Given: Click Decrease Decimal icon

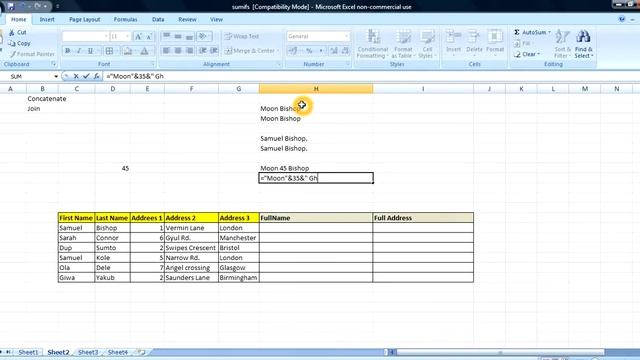Looking at the screenshot, I should point(345,51).
